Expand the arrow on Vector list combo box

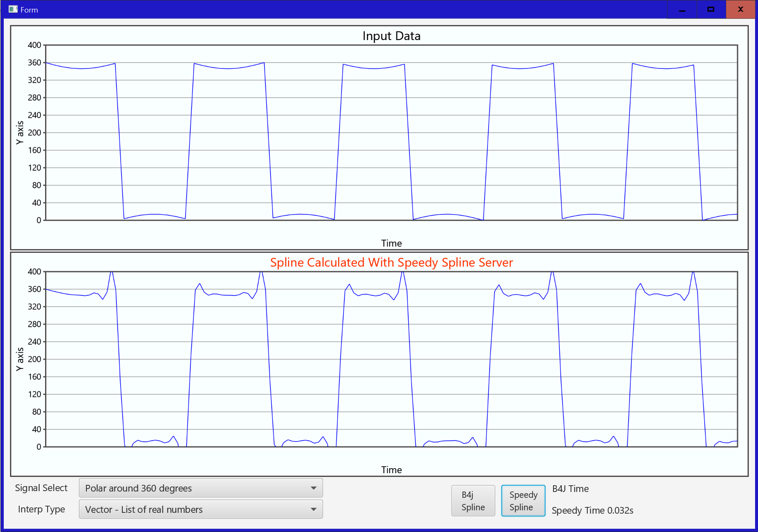point(313,509)
